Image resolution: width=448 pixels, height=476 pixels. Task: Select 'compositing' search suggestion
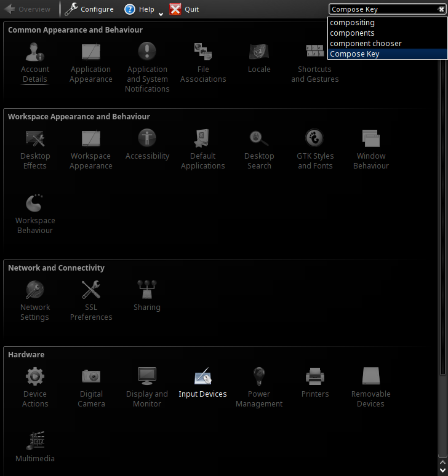[x=387, y=23]
